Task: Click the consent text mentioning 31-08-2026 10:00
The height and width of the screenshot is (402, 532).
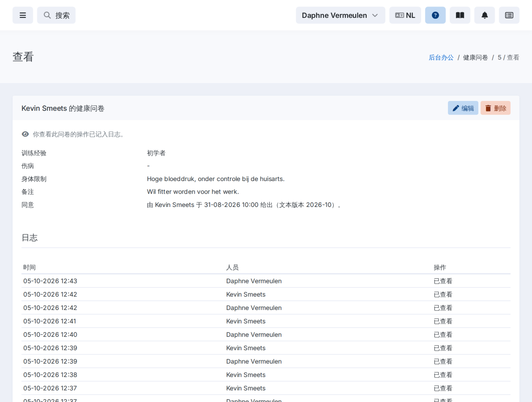Action: click(x=244, y=205)
